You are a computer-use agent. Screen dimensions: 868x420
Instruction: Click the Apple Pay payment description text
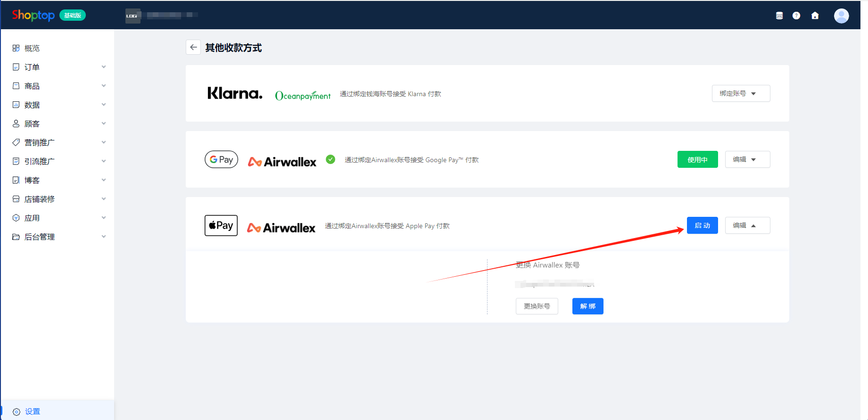click(387, 226)
